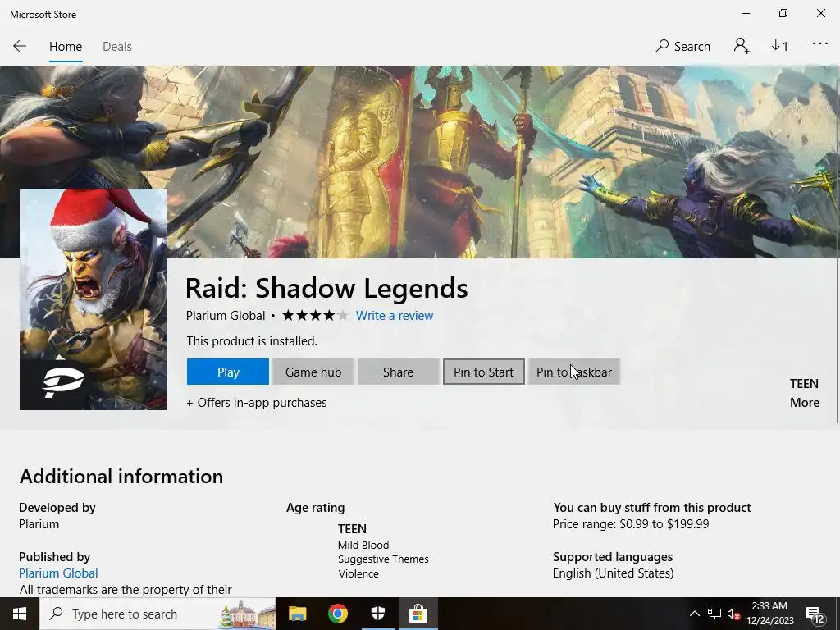Click the star rating for the game
Image resolution: width=840 pixels, height=630 pixels.
[315, 316]
